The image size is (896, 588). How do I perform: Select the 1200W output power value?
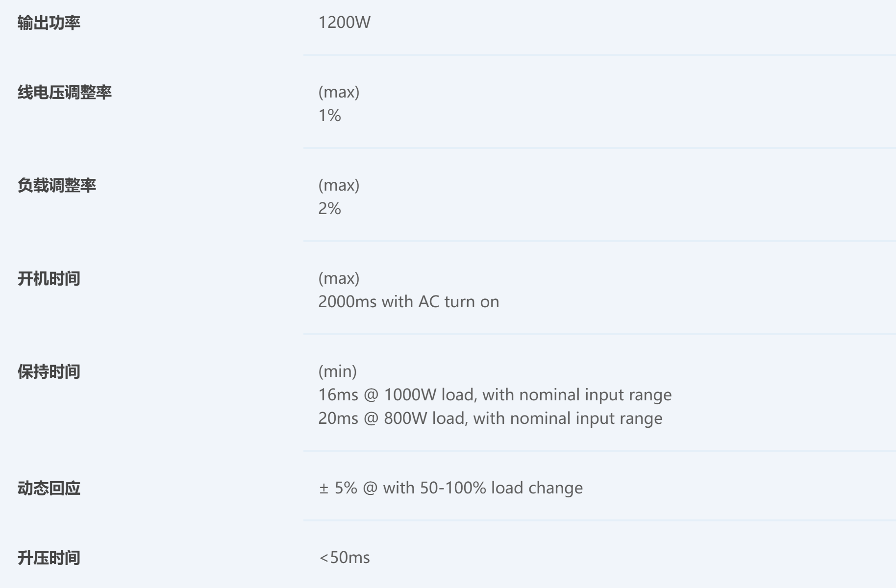pos(344,23)
